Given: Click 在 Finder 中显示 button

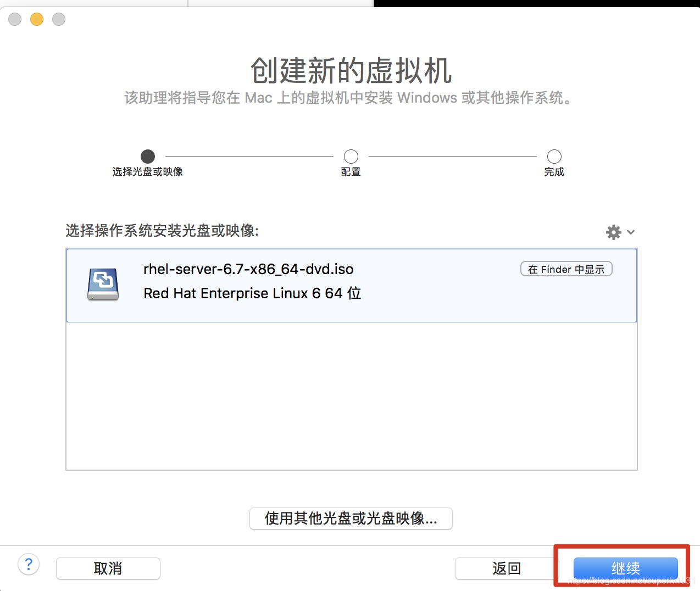Looking at the screenshot, I should [x=566, y=269].
